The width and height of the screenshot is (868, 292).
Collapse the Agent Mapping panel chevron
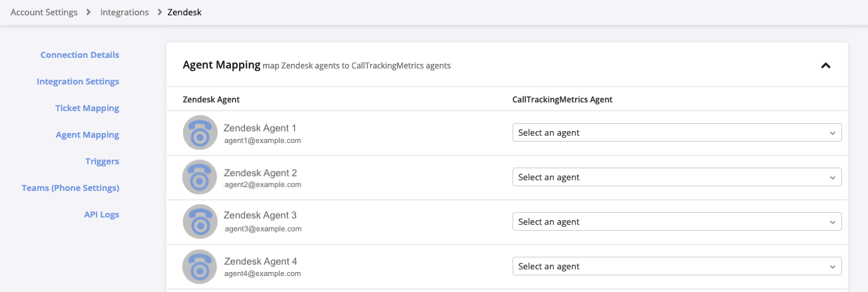pyautogui.click(x=825, y=65)
